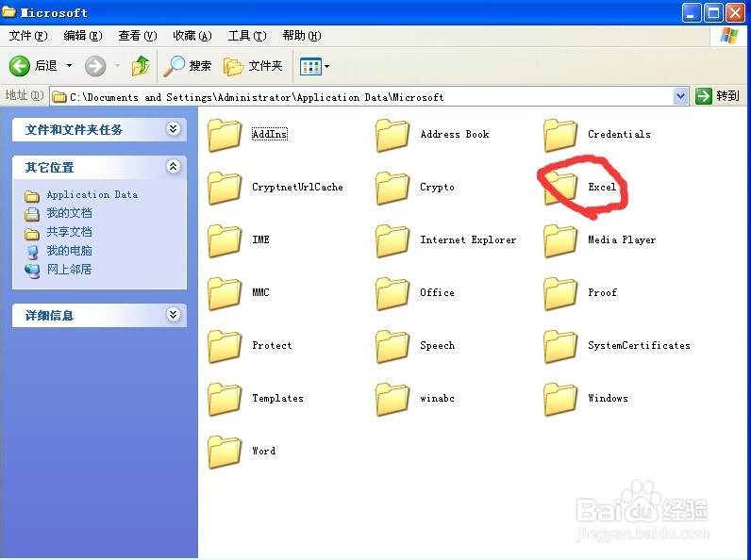Click the Address Book folder name text
This screenshot has height=560, width=751.
tap(455, 134)
